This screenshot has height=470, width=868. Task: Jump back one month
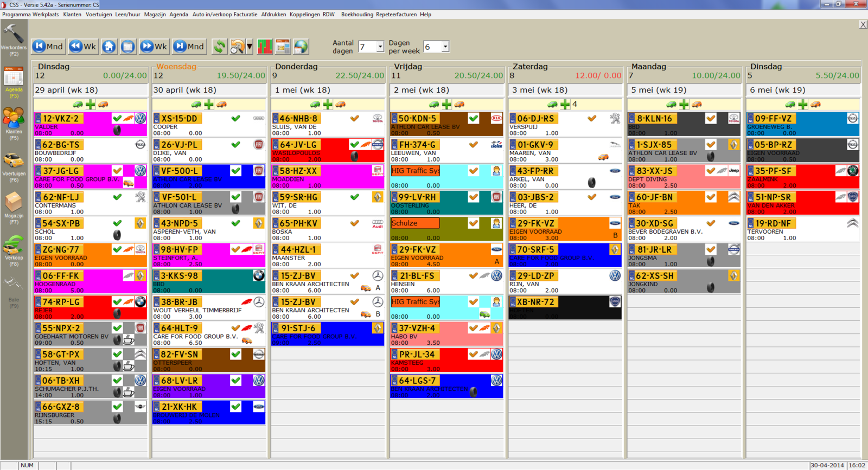(48, 47)
